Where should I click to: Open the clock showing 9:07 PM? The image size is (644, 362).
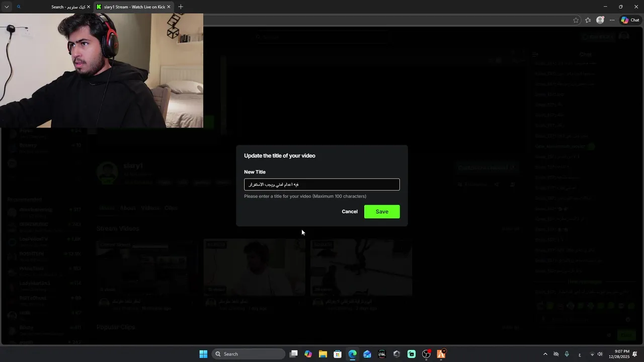pos(619,354)
